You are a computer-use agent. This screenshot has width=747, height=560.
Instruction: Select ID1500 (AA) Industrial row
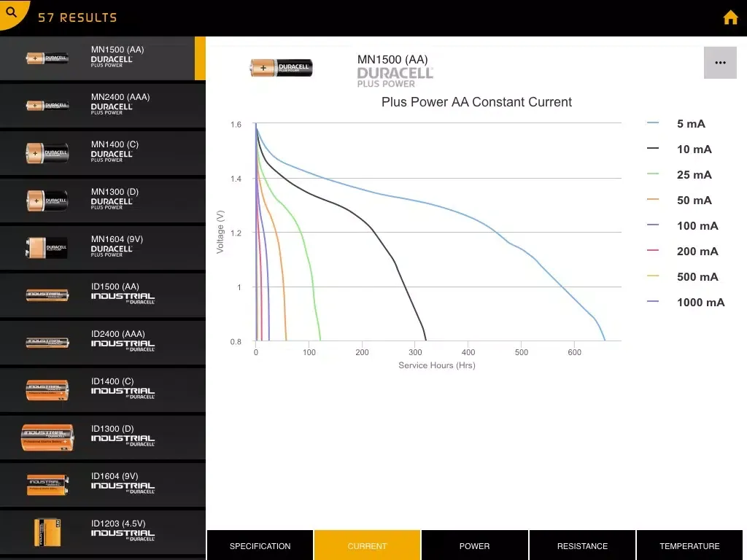[x=102, y=295]
